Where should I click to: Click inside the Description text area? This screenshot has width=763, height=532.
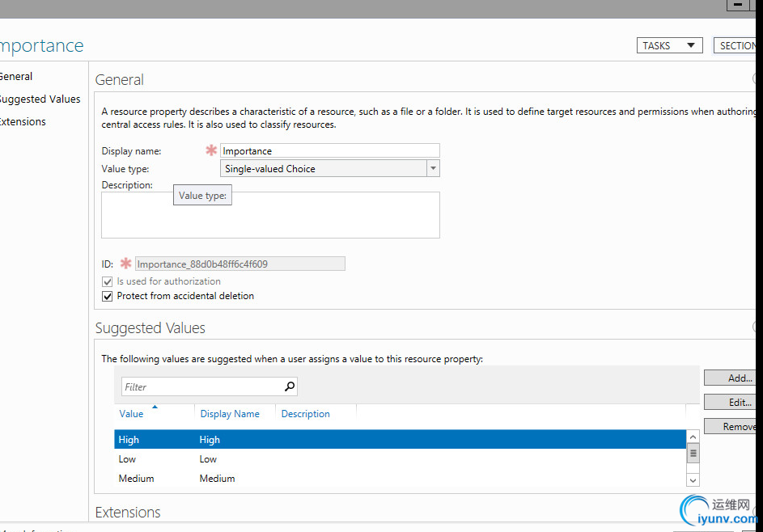coord(270,215)
